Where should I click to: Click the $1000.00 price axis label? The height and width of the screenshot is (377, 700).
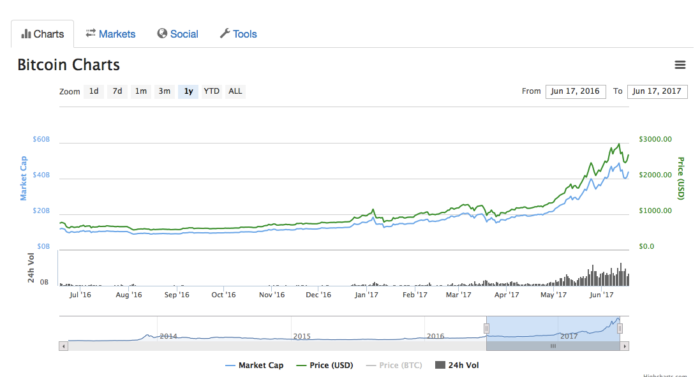coord(655,211)
